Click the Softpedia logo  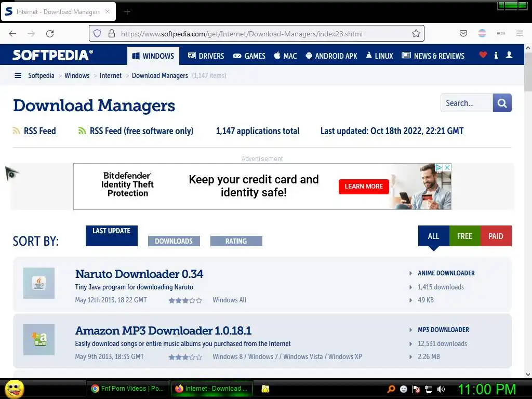(52, 55)
